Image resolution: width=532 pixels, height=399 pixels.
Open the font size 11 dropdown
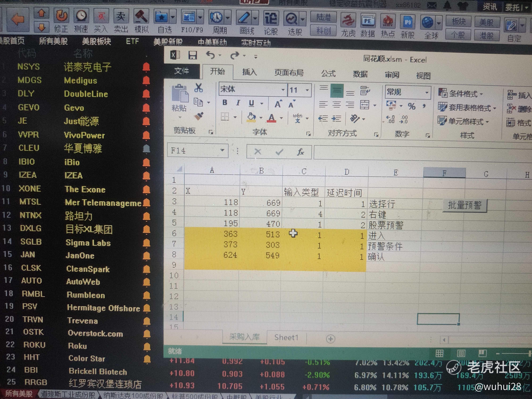click(x=307, y=90)
